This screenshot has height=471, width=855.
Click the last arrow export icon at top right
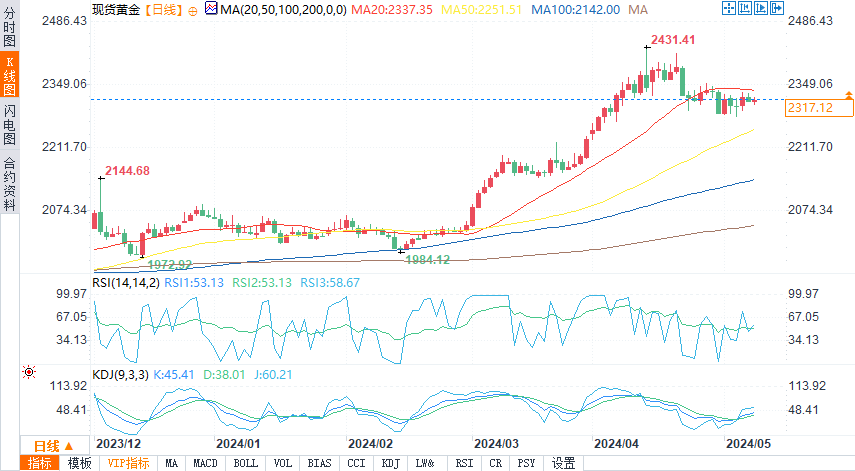776,8
